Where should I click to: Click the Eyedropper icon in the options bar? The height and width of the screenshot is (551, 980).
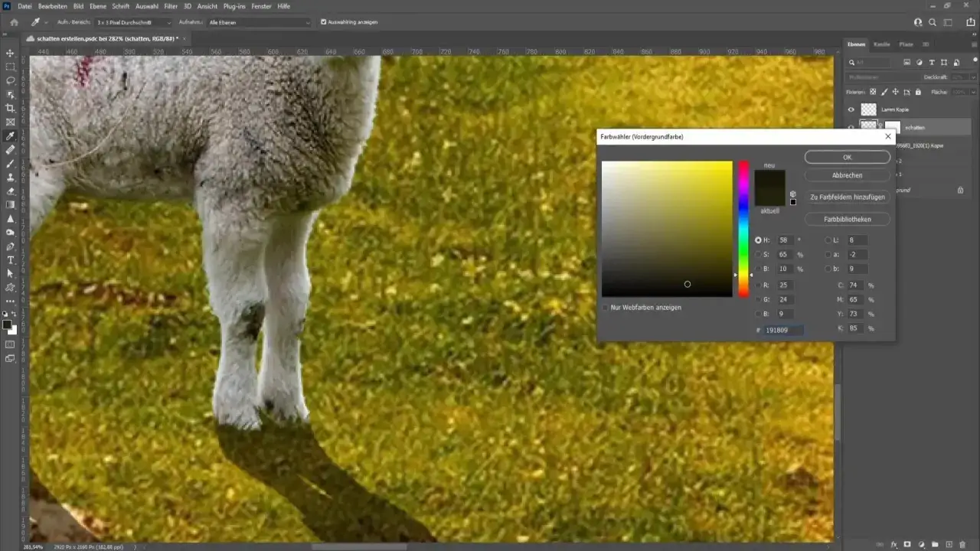37,22
